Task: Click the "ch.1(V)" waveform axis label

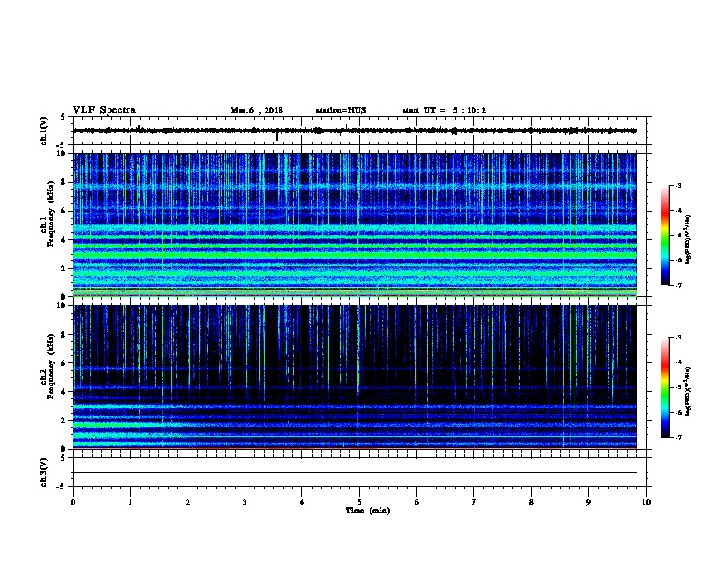Action: (44, 131)
